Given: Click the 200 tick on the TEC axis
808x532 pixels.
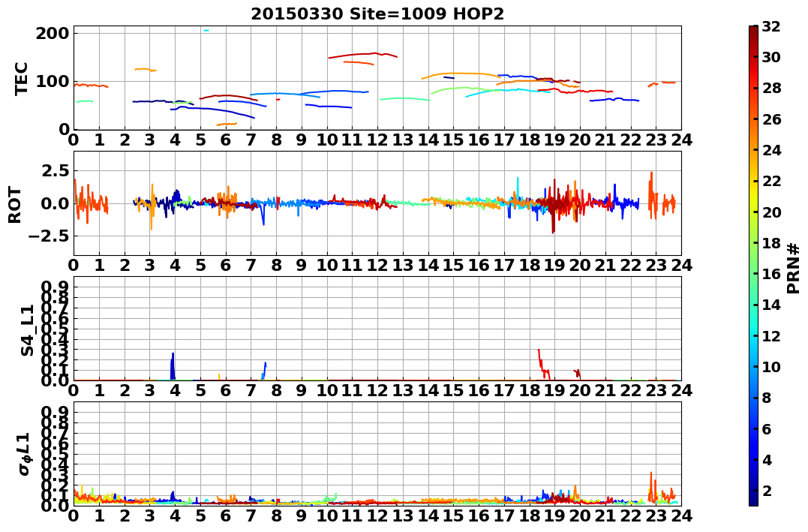Looking at the screenshot, I should (53, 33).
